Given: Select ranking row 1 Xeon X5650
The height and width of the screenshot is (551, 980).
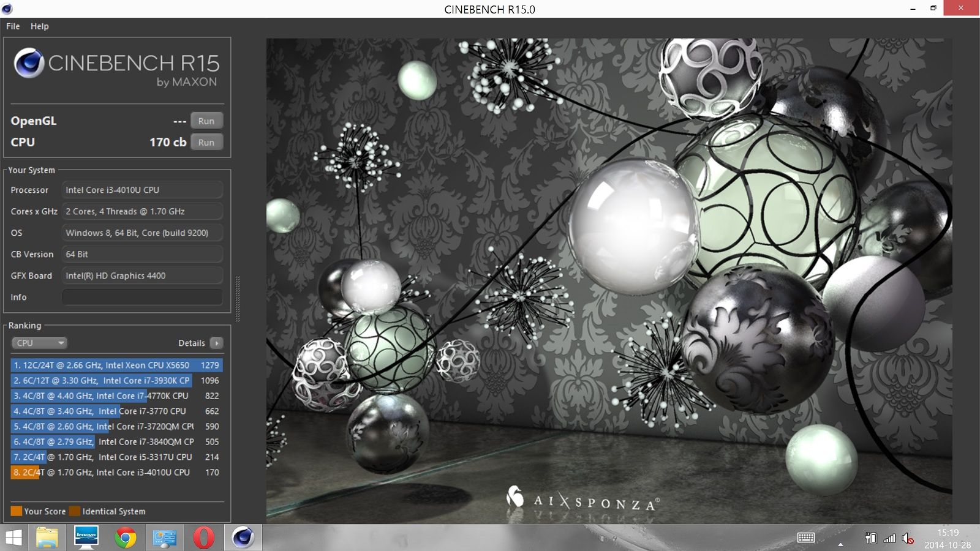Looking at the screenshot, I should 116,365.
